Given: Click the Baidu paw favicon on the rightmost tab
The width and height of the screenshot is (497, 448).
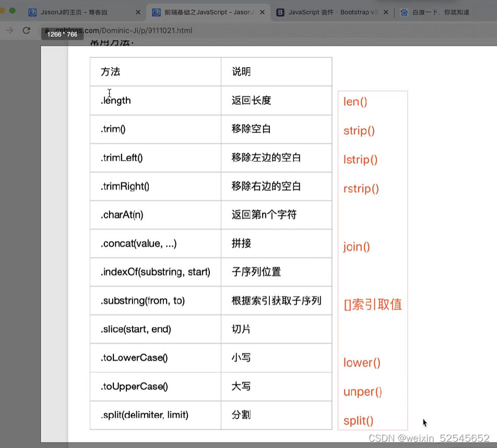Looking at the screenshot, I should 405,12.
